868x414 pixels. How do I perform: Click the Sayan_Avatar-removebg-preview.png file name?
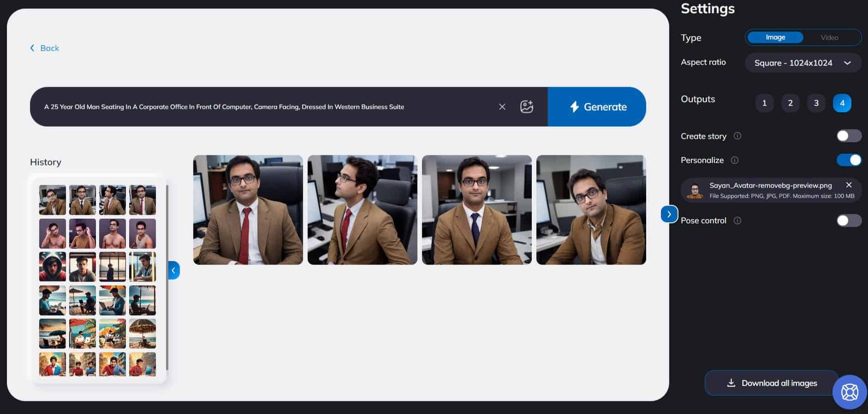pos(770,185)
